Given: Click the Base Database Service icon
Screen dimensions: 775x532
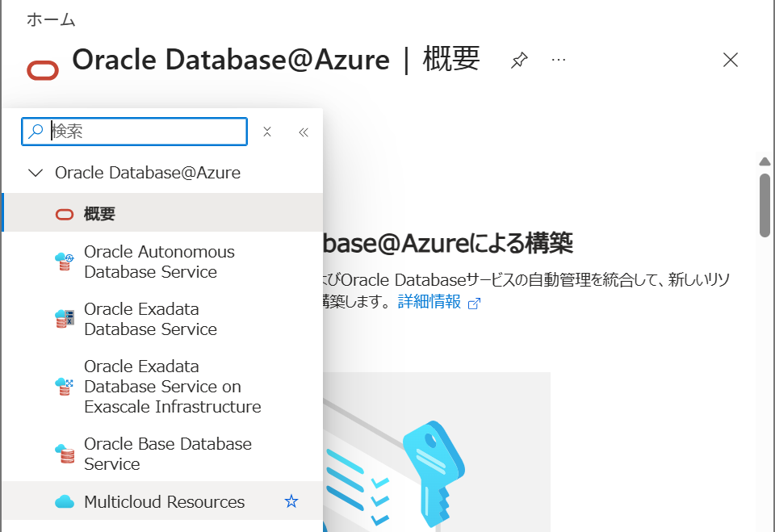Looking at the screenshot, I should (65, 454).
